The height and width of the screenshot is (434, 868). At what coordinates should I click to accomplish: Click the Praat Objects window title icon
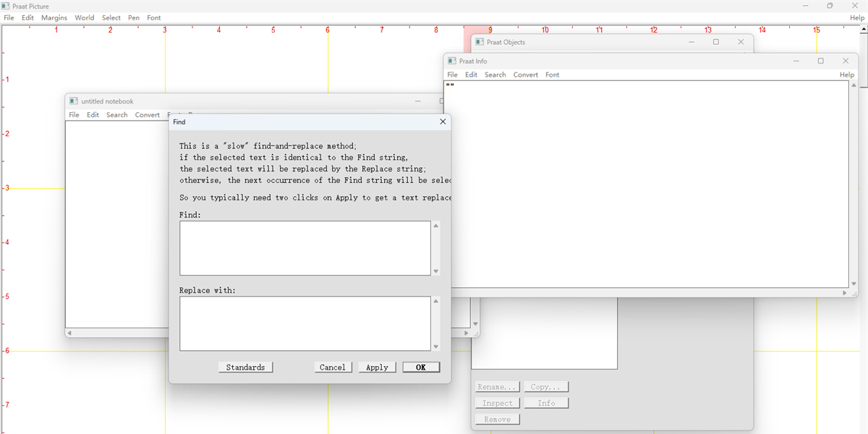click(480, 43)
